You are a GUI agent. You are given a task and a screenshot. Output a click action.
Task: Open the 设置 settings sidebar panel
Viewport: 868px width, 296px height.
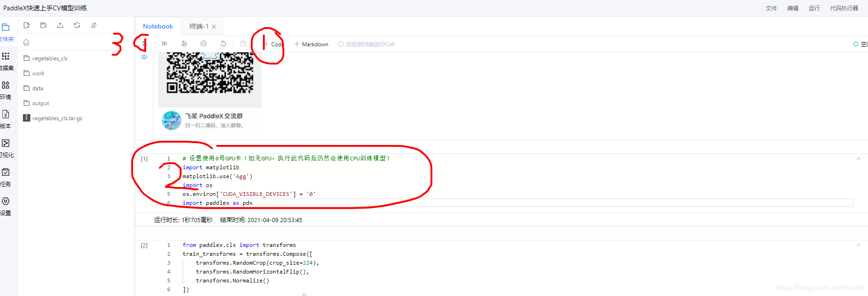tap(6, 206)
